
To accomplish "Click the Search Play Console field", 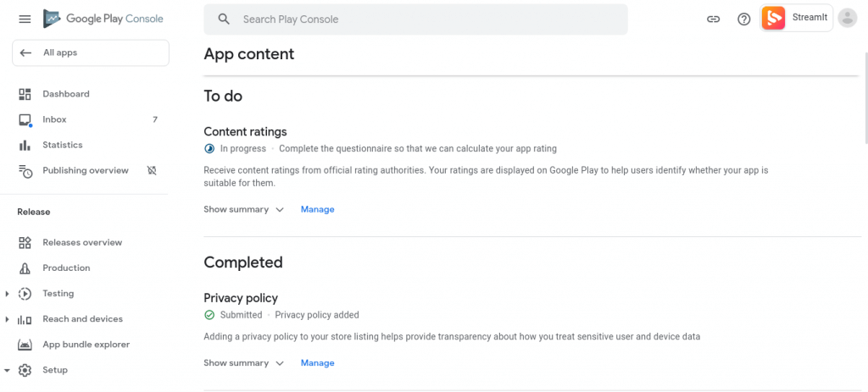I will 415,19.
